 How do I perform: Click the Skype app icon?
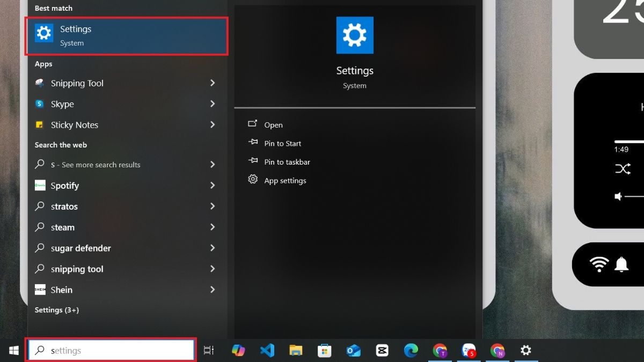coord(40,104)
